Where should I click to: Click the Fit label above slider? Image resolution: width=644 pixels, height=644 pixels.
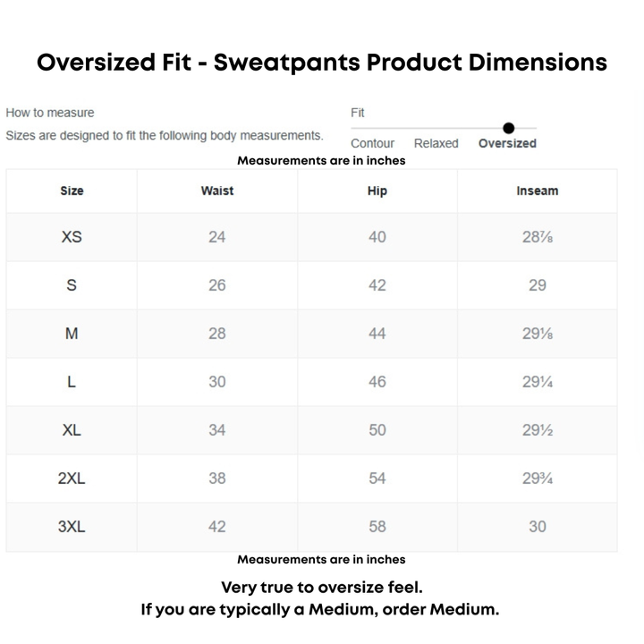(x=358, y=113)
